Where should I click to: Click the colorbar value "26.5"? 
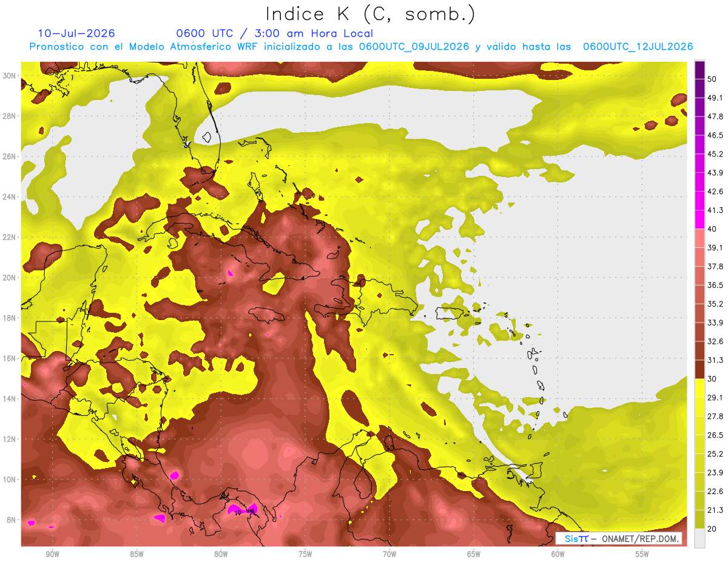716,435
